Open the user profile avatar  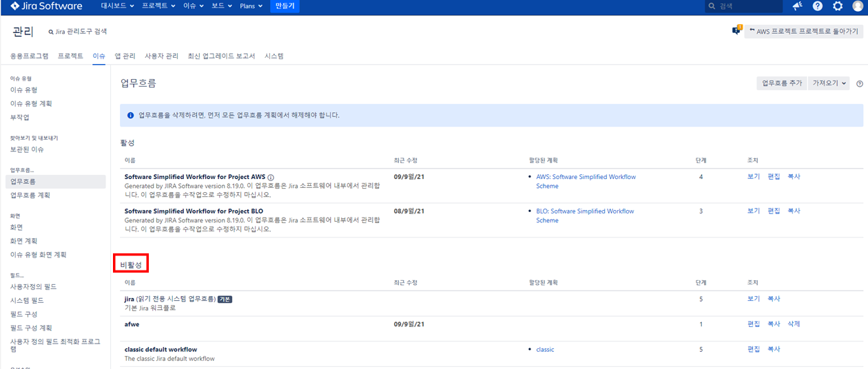click(858, 6)
